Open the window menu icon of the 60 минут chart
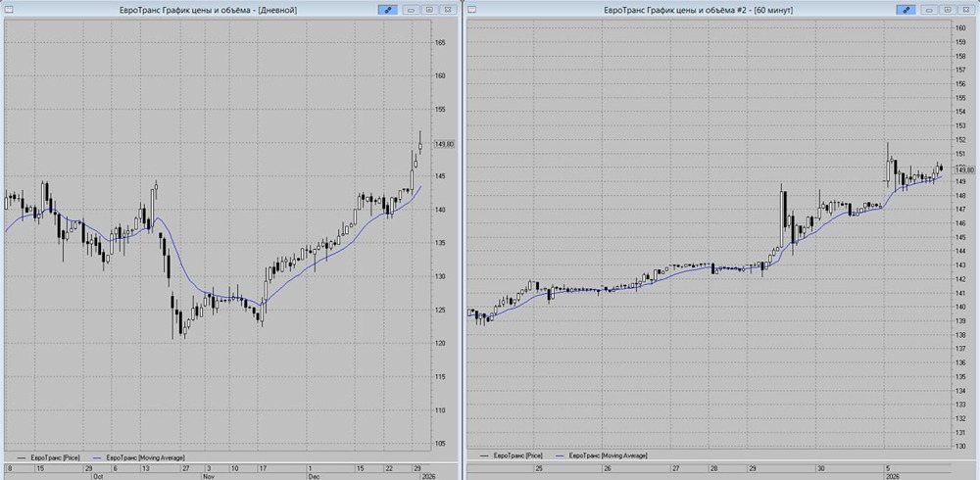 tap(472, 10)
